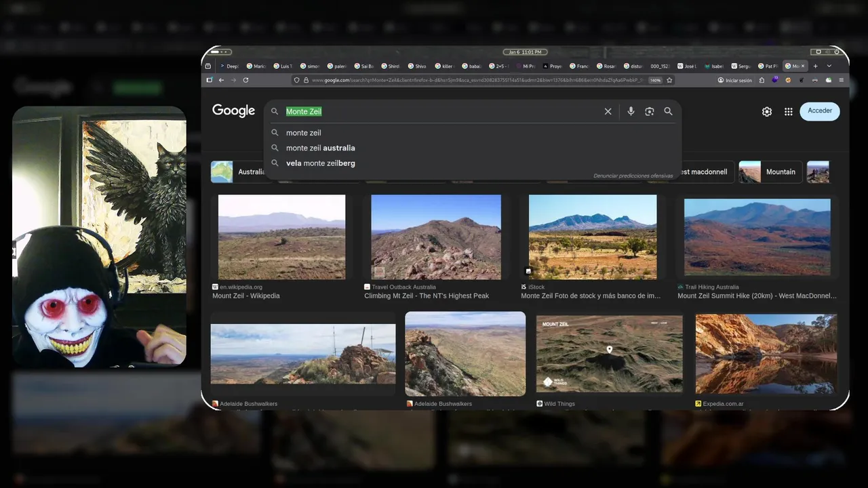This screenshot has height=488, width=868.
Task: Select 'monte zeil australia' suggestion
Action: pos(320,148)
